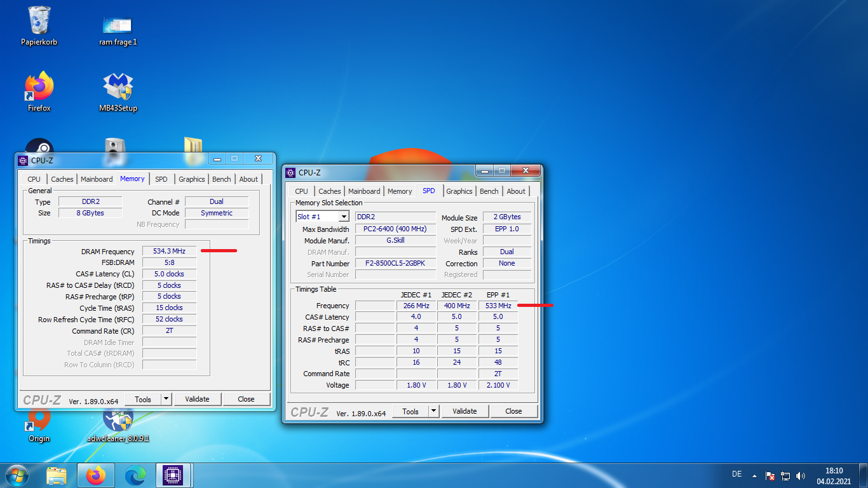868x488 pixels.
Task: Click the JEDEC #1 frequency 266 MHz
Action: click(416, 306)
